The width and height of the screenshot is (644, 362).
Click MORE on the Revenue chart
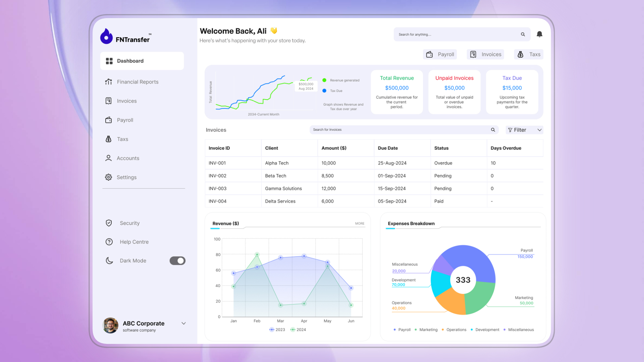click(x=360, y=224)
